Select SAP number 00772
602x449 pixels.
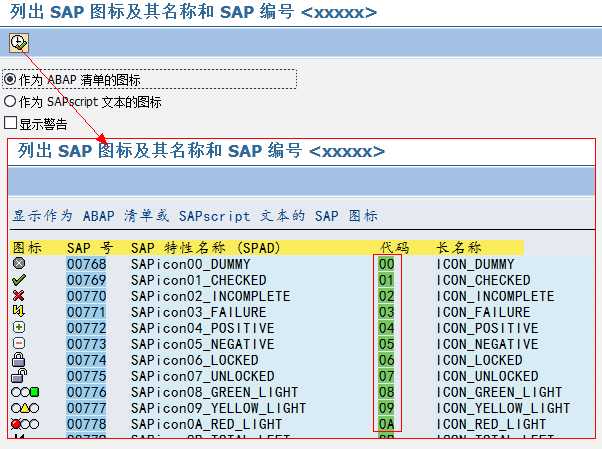(86, 328)
